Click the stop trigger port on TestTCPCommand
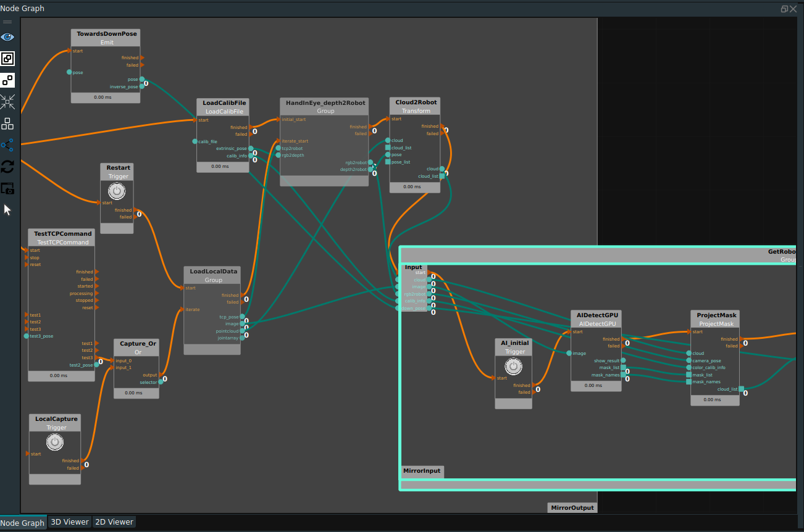 pos(27,257)
